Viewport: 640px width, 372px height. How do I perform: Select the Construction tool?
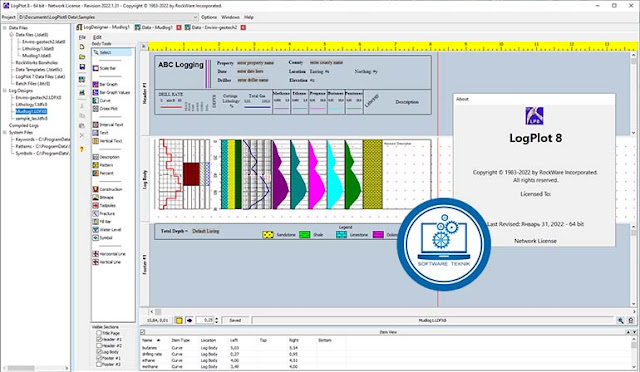click(107, 189)
